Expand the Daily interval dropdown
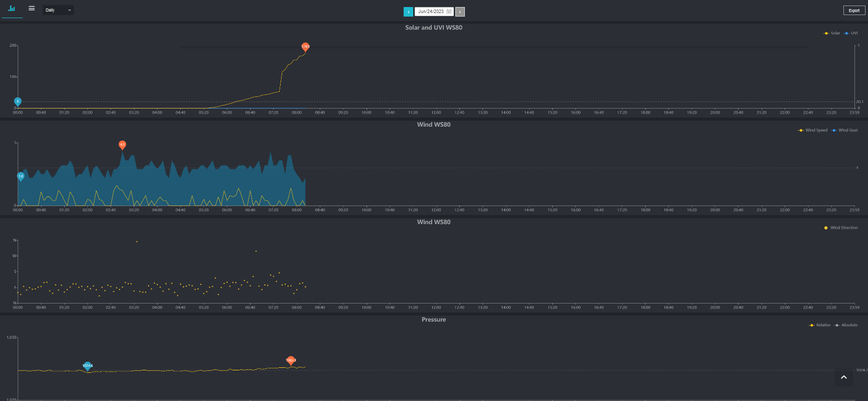Viewport: 868px width, 401px height. (x=58, y=10)
